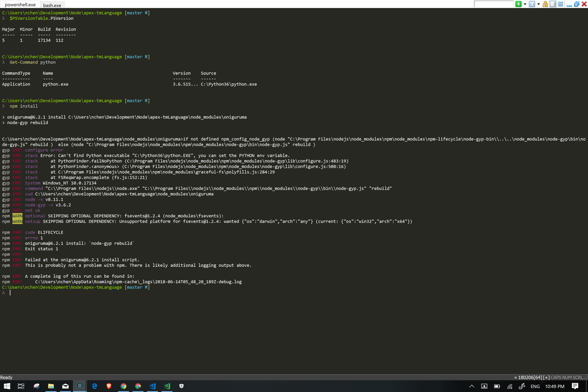This screenshot has height=392, width=588.
Task: Open Chrome from the taskbar
Action: (123, 386)
